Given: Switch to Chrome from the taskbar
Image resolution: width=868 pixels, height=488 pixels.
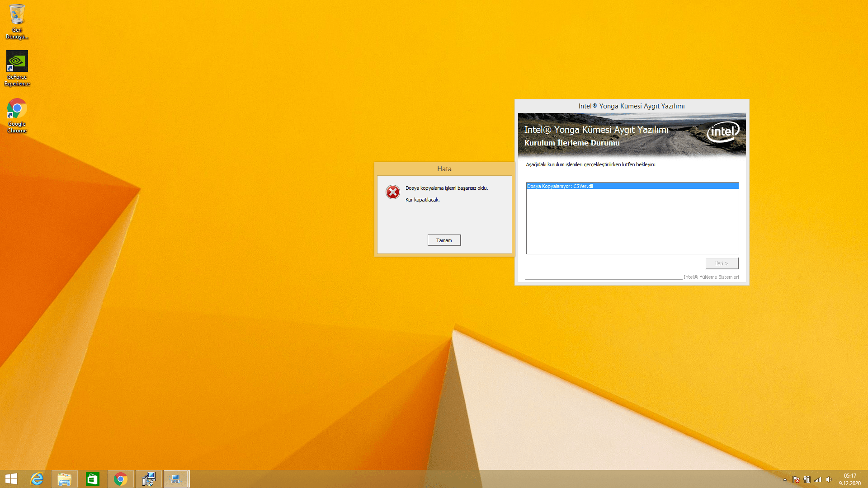Looking at the screenshot, I should (121, 479).
